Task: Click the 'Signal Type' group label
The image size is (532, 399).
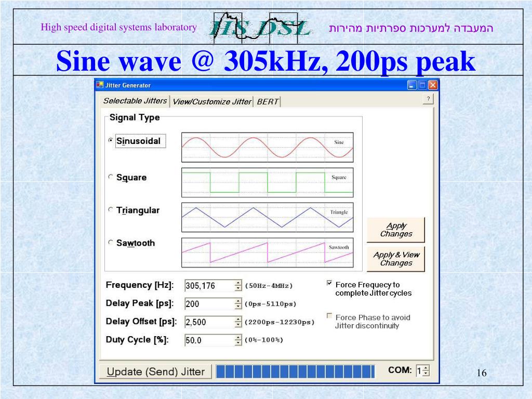Action: tap(135, 117)
